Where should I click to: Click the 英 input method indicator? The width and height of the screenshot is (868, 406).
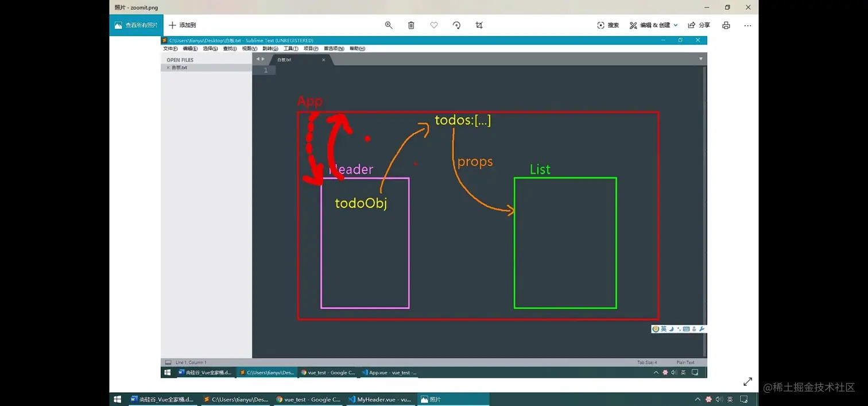tap(730, 399)
